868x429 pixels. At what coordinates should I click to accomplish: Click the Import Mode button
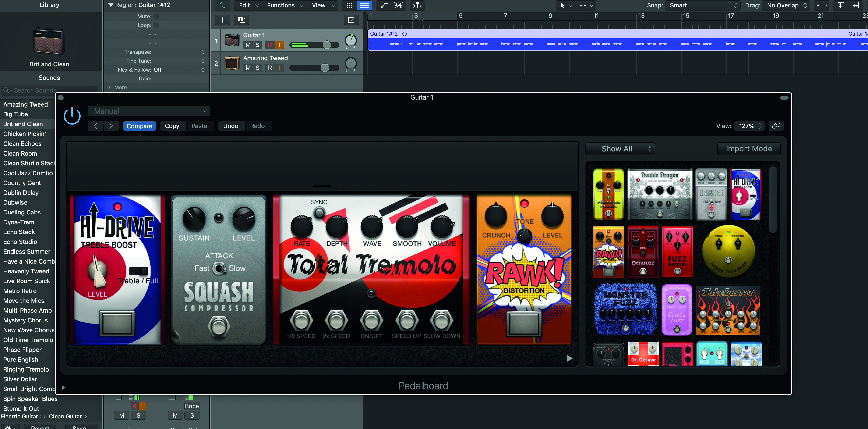coord(749,149)
